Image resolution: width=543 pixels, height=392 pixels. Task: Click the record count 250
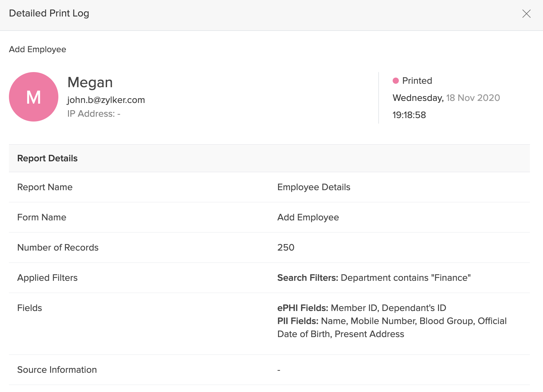[x=286, y=247]
